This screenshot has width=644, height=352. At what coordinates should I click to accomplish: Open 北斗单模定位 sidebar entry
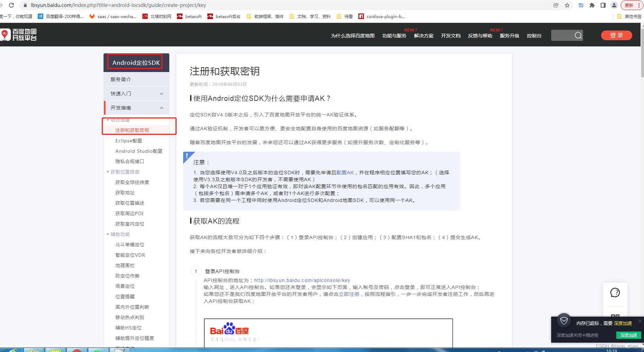click(x=130, y=245)
